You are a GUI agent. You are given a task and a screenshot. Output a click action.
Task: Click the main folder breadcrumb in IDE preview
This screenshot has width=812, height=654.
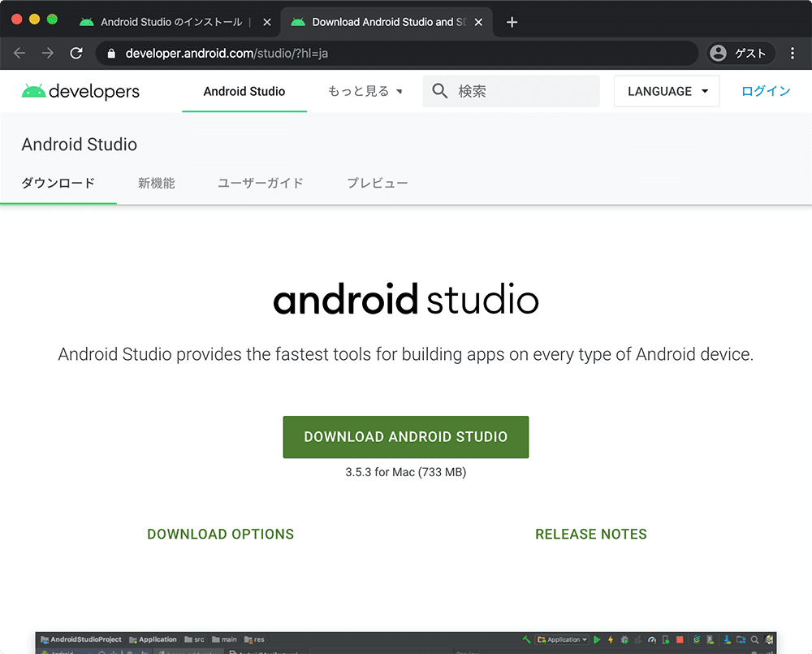tap(224, 639)
